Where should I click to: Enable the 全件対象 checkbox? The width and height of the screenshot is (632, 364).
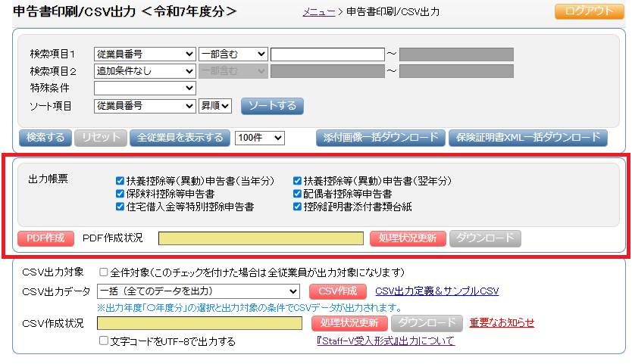point(104,272)
